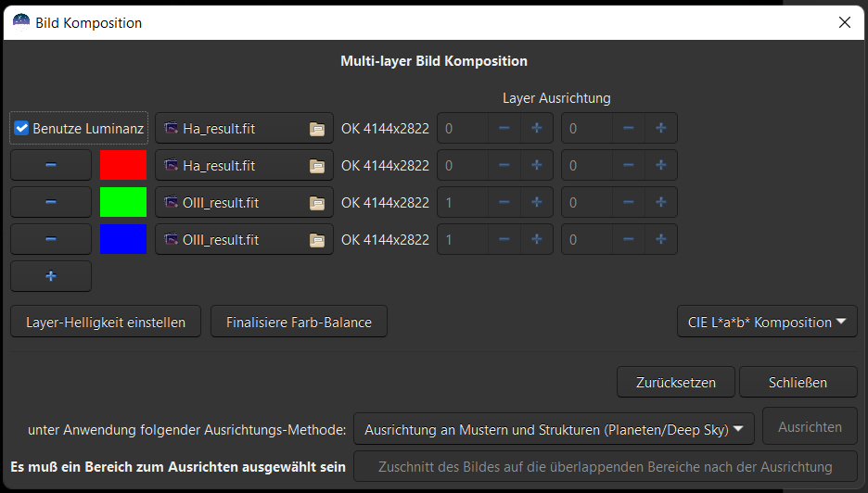868x493 pixels.
Task: Increase second alignment value of green layer
Action: point(660,203)
